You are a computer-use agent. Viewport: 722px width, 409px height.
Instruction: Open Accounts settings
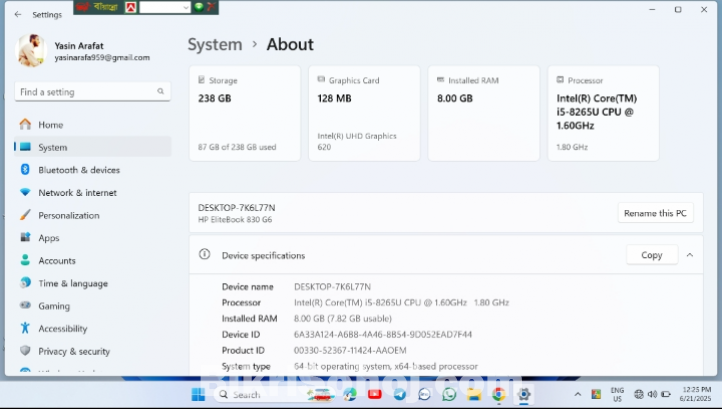tap(93, 261)
